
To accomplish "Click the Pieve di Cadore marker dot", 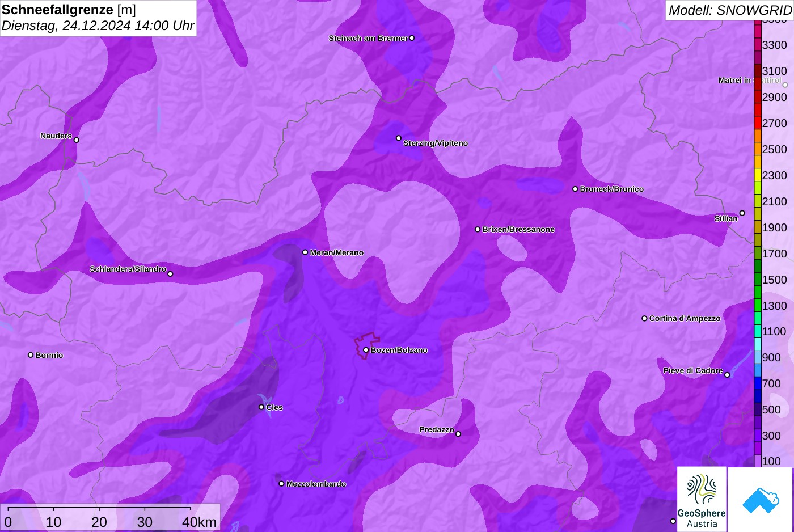I will [727, 375].
